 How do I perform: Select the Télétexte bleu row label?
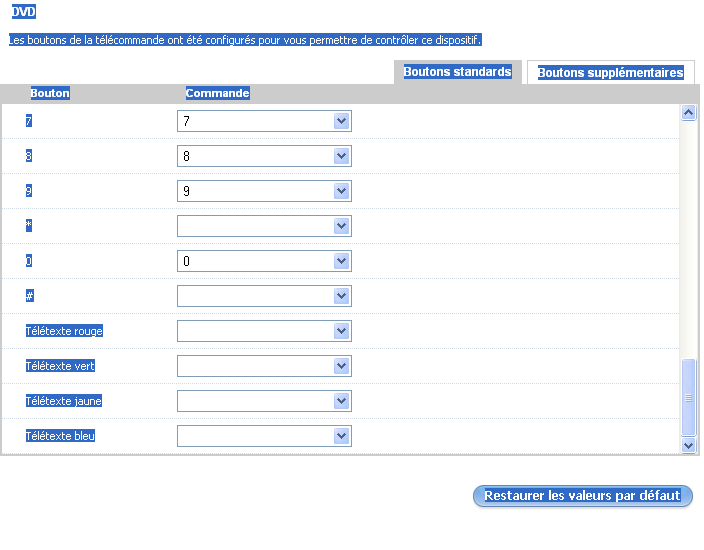click(60, 436)
